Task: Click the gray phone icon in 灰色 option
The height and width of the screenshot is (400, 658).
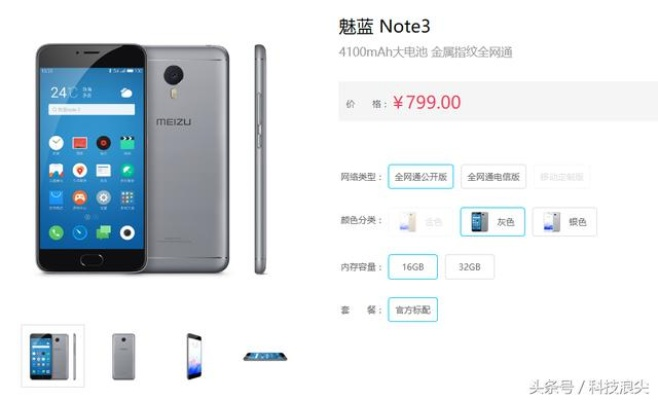Action: point(480,222)
